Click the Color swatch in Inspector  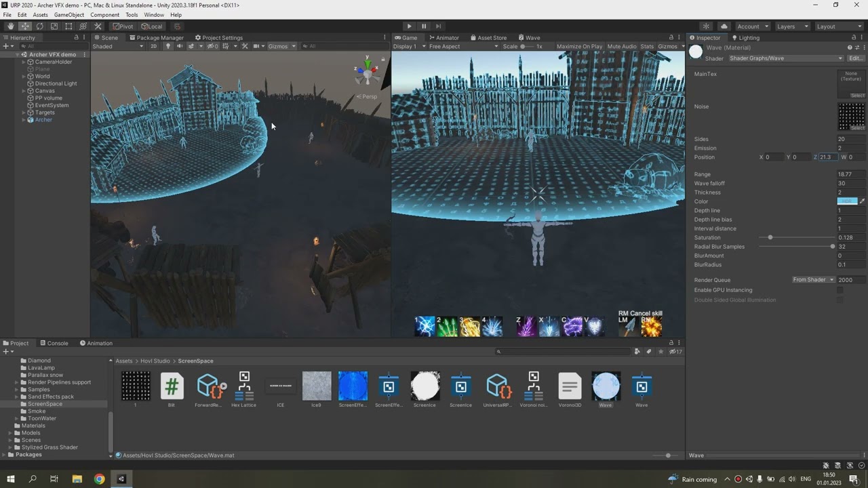[x=847, y=201]
